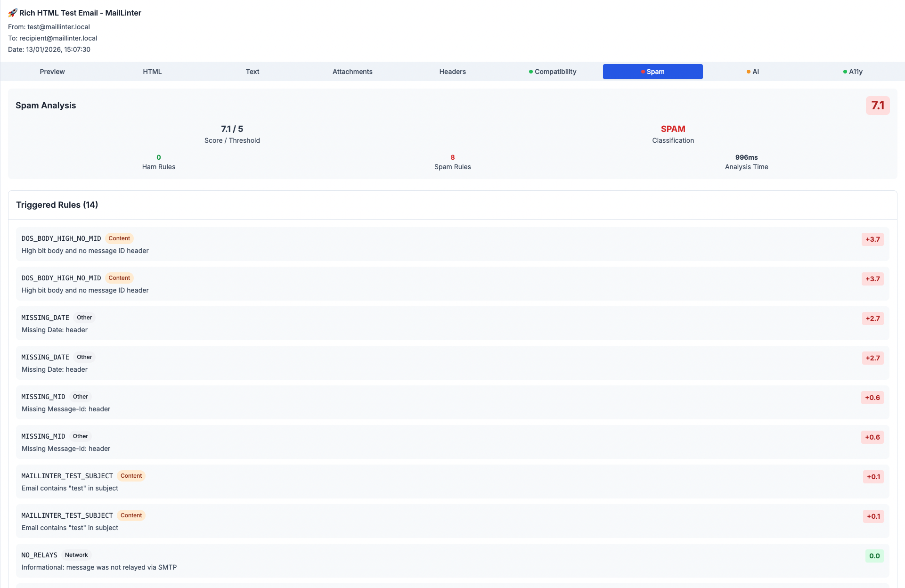Screen dimensions: 905x588
Task: View the Attachments tab
Action: 352,72
